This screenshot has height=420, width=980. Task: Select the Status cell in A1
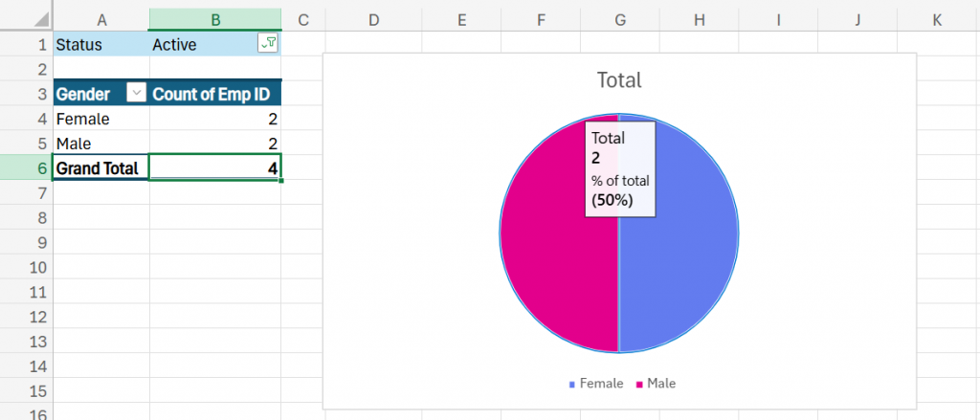pyautogui.click(x=100, y=44)
